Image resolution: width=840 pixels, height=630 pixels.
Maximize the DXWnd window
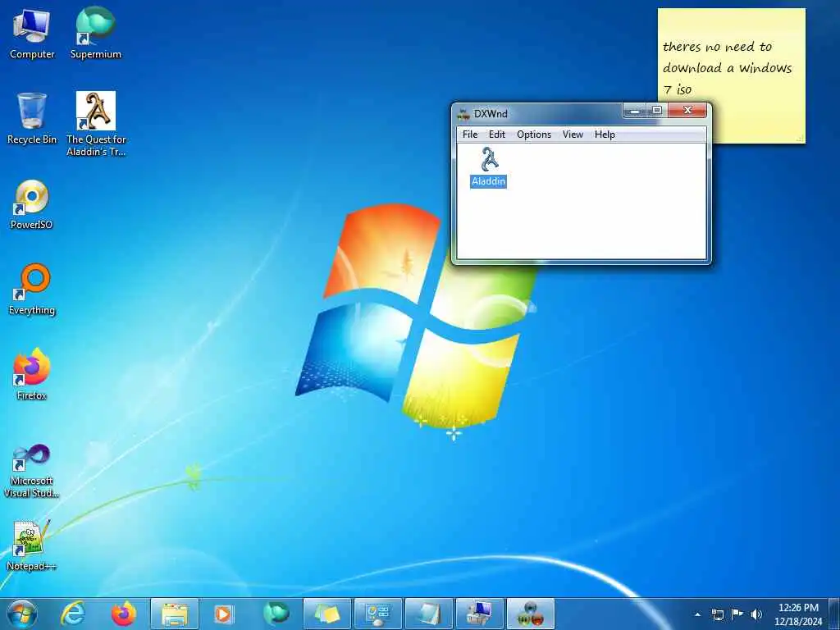(657, 111)
